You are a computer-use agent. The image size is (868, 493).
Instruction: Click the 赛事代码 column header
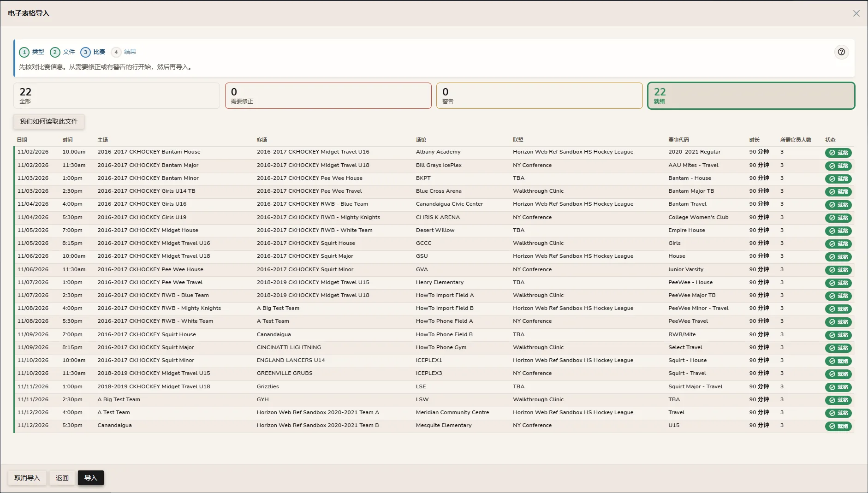click(678, 140)
